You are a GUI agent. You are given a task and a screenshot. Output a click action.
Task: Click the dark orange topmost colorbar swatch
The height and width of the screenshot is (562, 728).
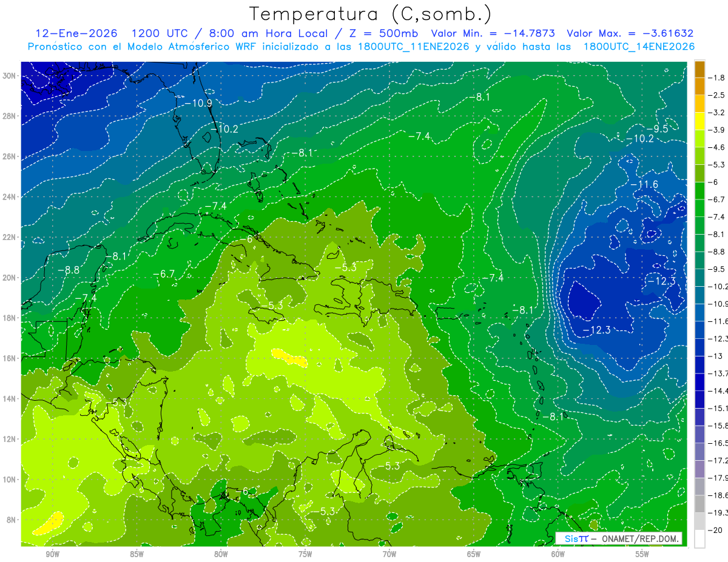(x=699, y=70)
